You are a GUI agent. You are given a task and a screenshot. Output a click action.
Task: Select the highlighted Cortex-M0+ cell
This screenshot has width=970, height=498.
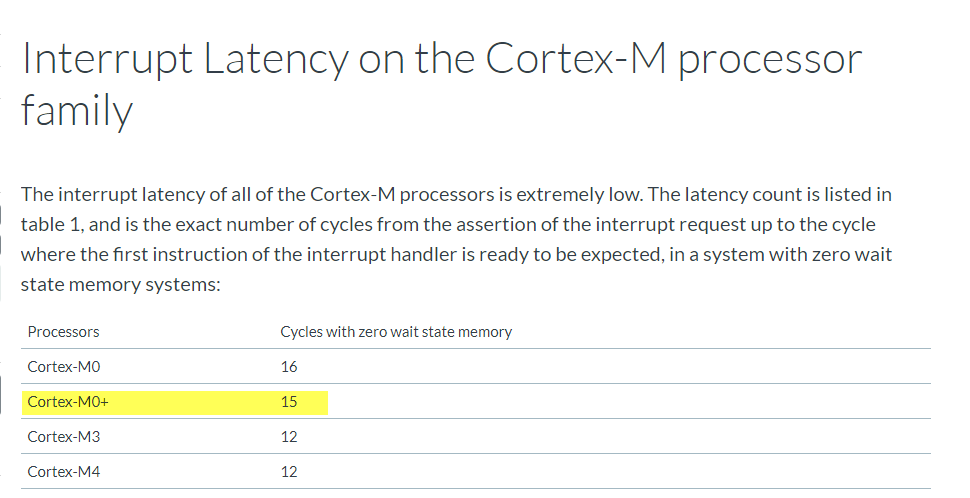point(68,402)
